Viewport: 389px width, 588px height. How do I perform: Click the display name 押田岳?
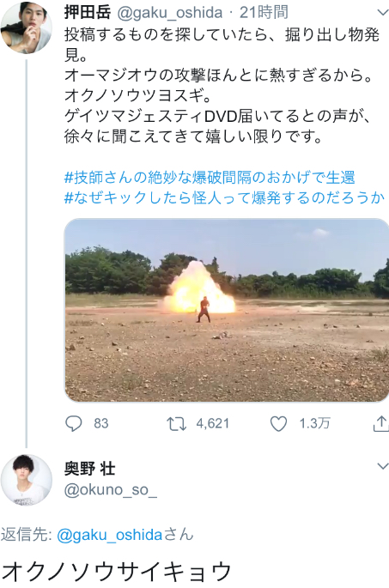coord(88,12)
